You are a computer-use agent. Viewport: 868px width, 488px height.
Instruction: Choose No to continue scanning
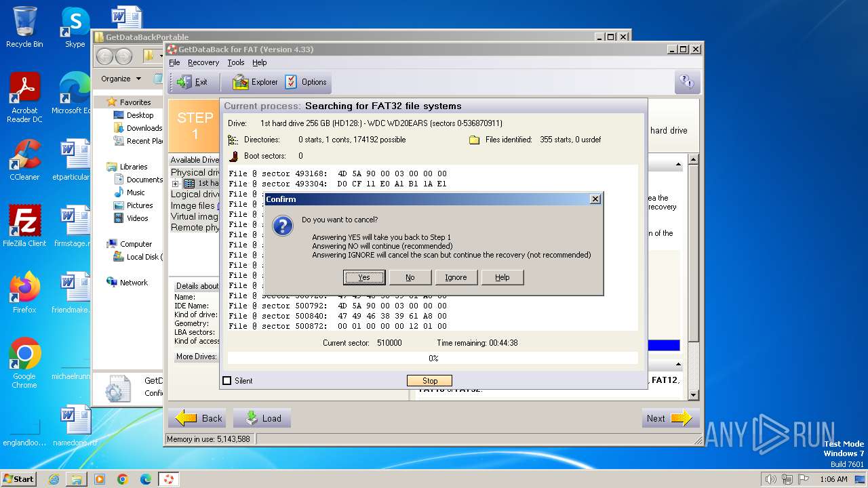[x=410, y=277]
